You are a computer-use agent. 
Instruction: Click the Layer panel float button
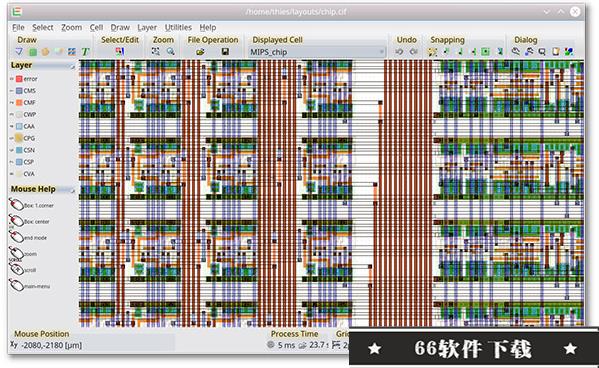point(72,66)
